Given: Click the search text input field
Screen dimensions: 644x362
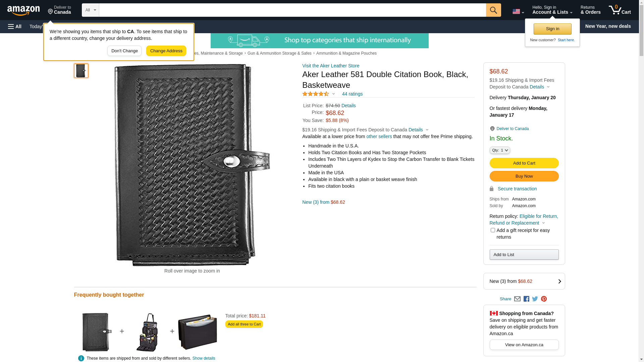Looking at the screenshot, I should click(x=292, y=10).
